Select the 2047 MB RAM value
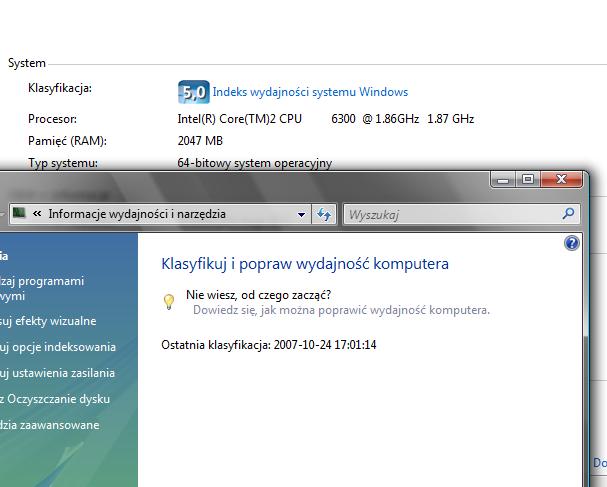The height and width of the screenshot is (487, 607). click(x=200, y=141)
